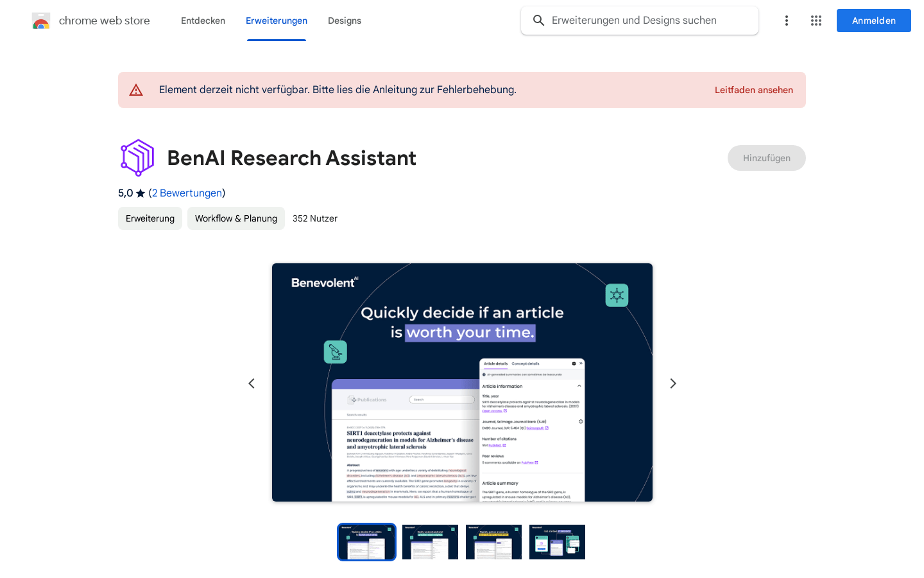Open the three-dot overflow menu
The image size is (924, 578).
(787, 20)
